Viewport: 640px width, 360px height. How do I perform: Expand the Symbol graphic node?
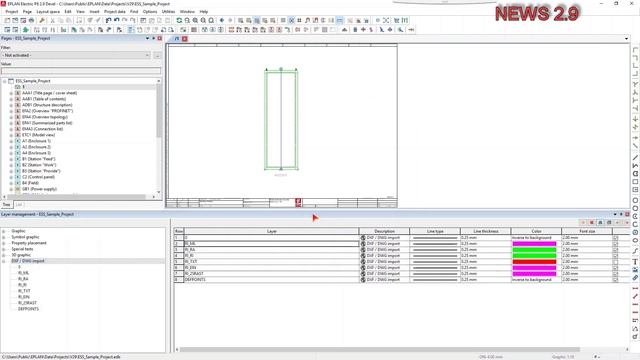point(4,237)
